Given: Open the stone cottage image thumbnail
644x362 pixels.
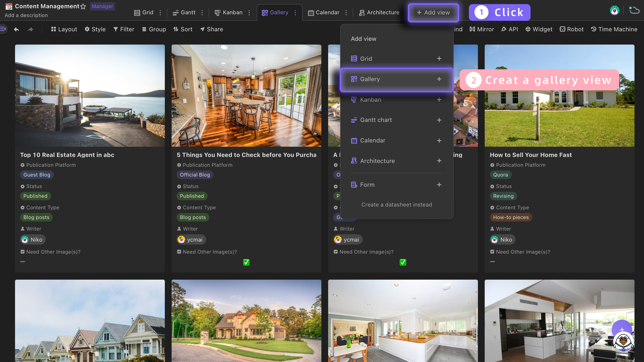Looking at the screenshot, I should click(246, 321).
